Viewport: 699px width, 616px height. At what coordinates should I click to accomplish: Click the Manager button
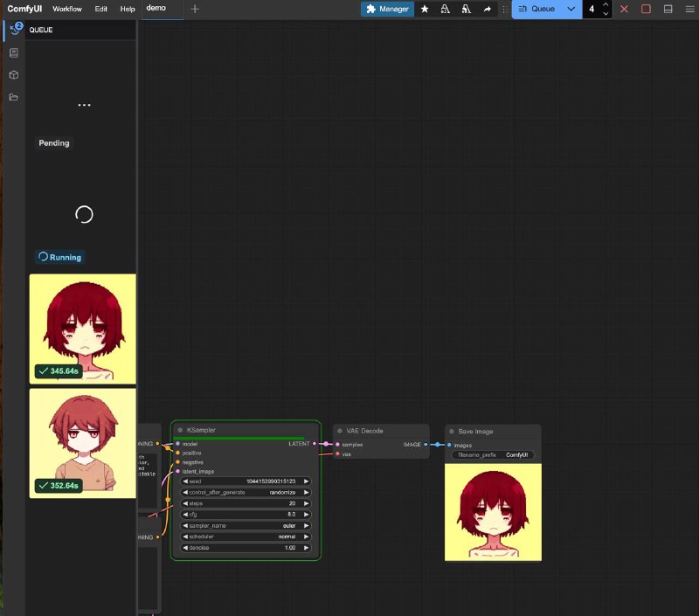coord(387,9)
